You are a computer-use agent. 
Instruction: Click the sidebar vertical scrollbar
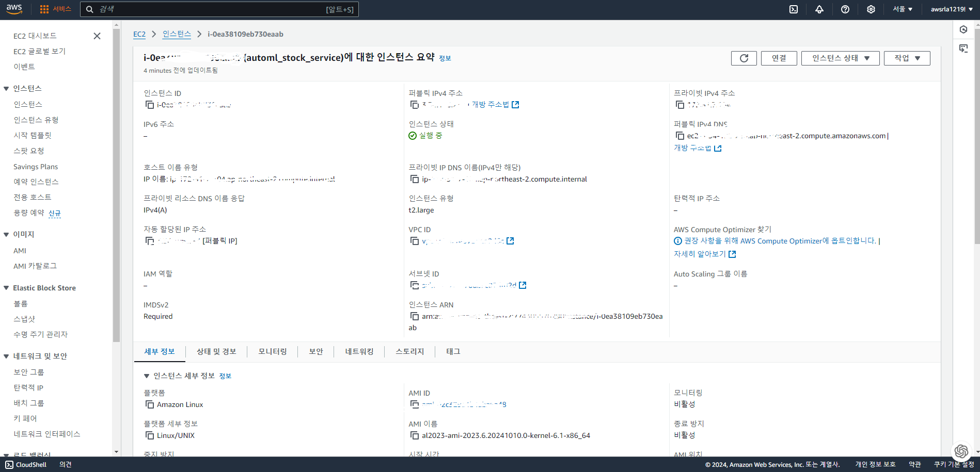(116, 186)
